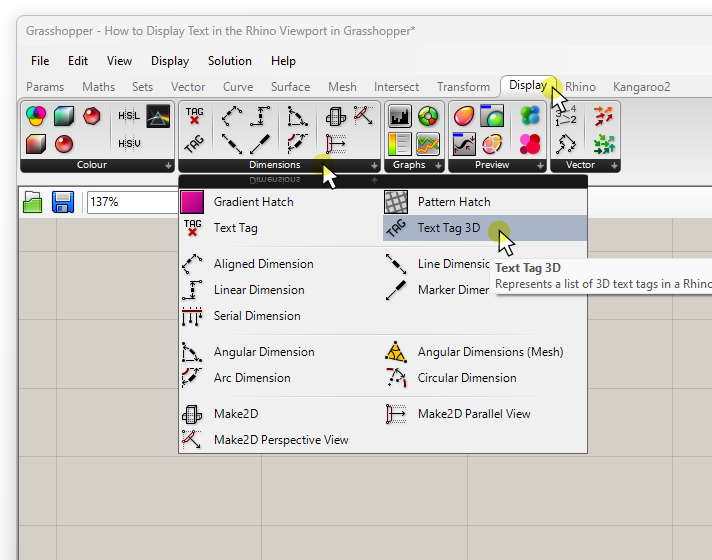Select the red gradient cube icon
This screenshot has width=712, height=560.
(36, 144)
